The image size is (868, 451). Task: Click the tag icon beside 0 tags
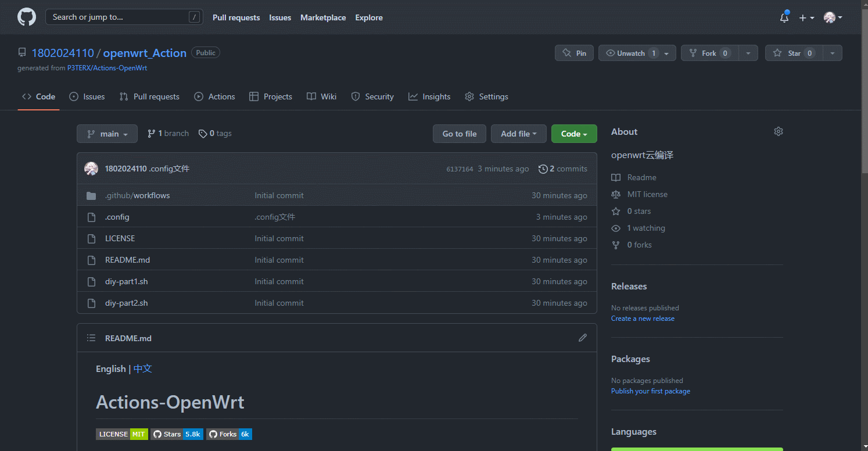tap(203, 134)
